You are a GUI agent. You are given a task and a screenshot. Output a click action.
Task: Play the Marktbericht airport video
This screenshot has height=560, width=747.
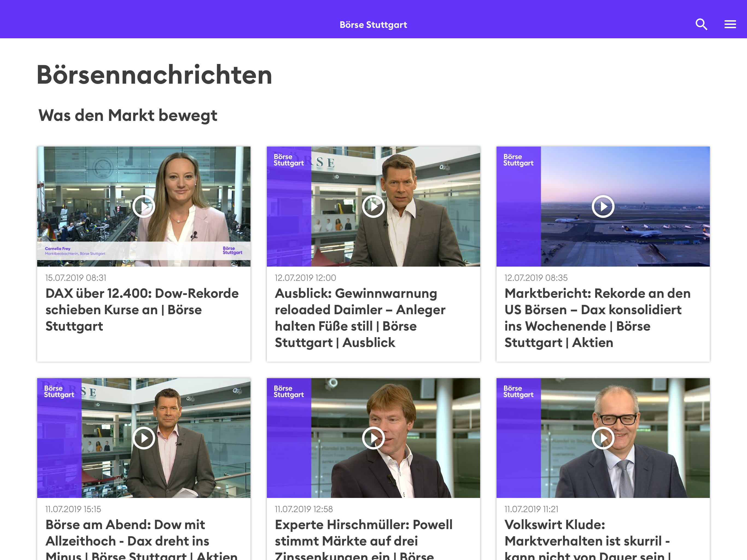tap(603, 206)
